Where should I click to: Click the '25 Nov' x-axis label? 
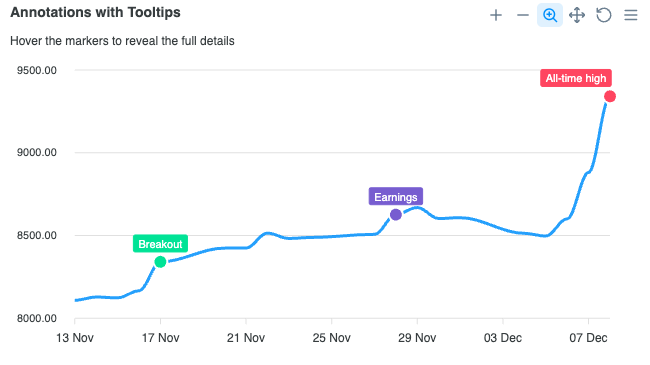click(x=332, y=338)
